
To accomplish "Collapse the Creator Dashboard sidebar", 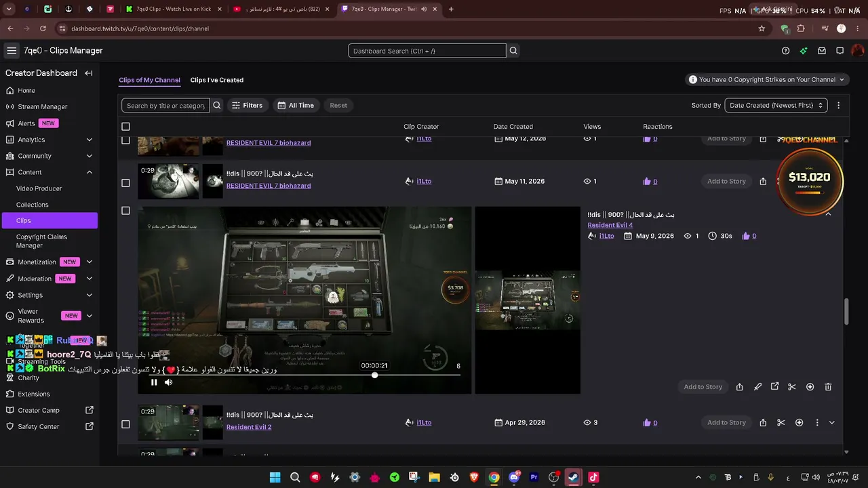I will [89, 73].
